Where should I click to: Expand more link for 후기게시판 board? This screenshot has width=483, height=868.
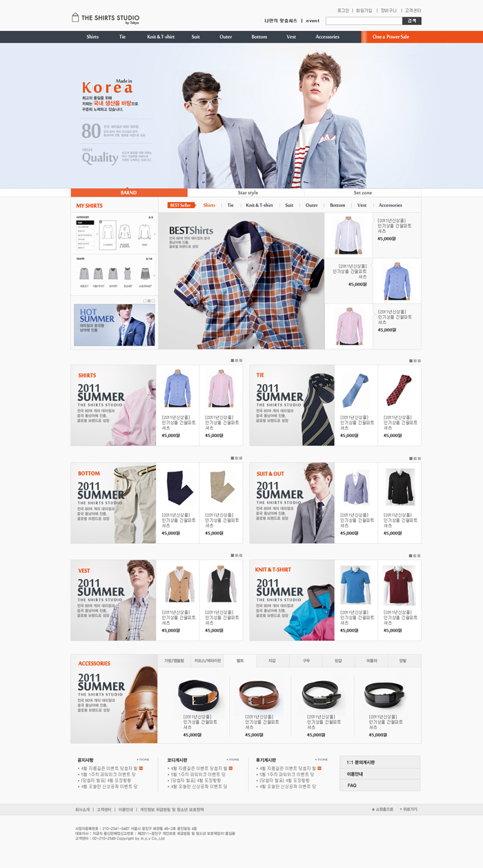point(322,759)
